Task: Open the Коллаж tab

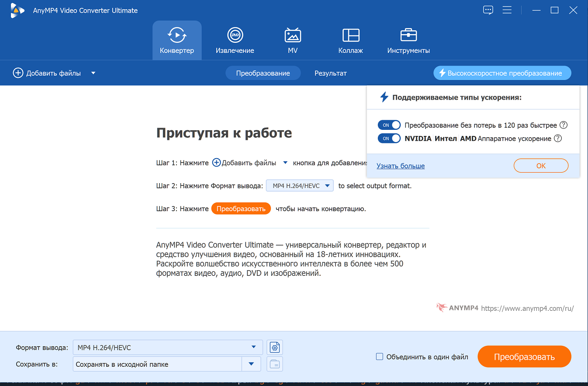Action: tap(351, 40)
